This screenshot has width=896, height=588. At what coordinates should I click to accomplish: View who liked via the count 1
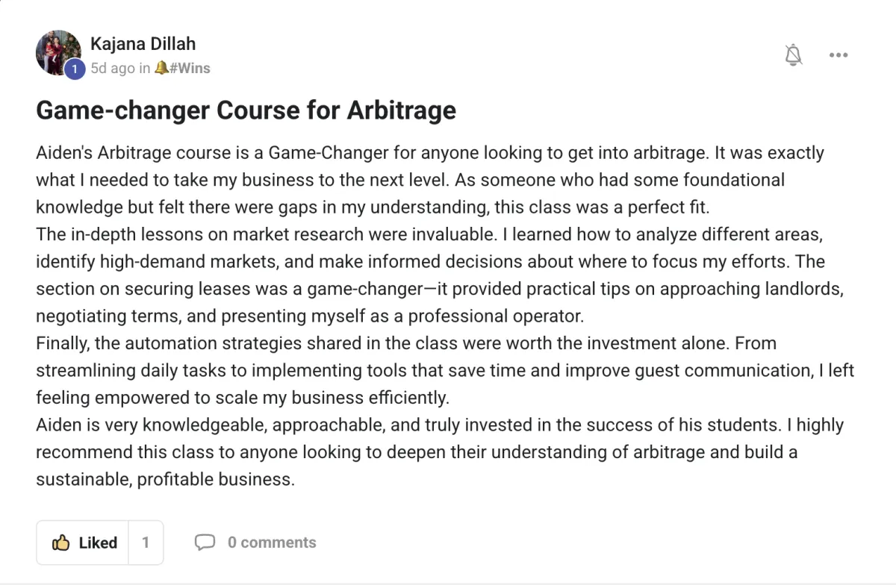146,542
